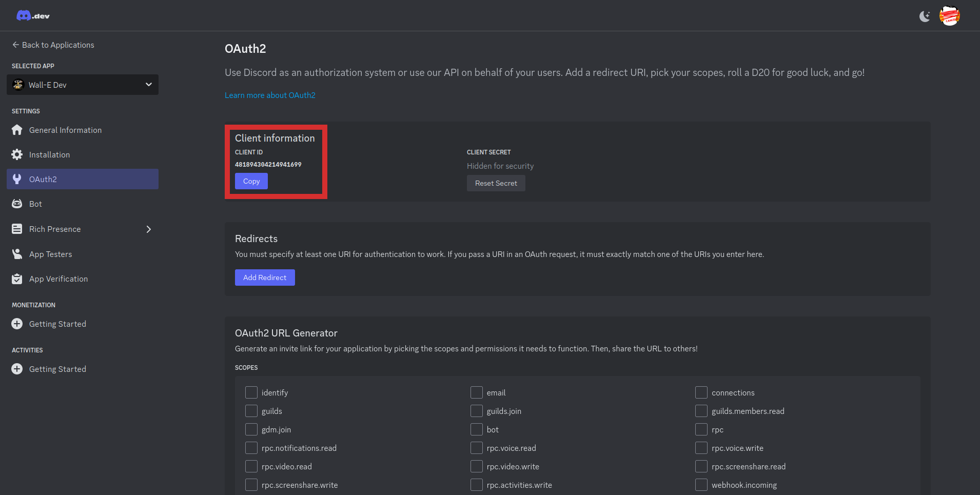Click the back arrow icon

coord(15,45)
